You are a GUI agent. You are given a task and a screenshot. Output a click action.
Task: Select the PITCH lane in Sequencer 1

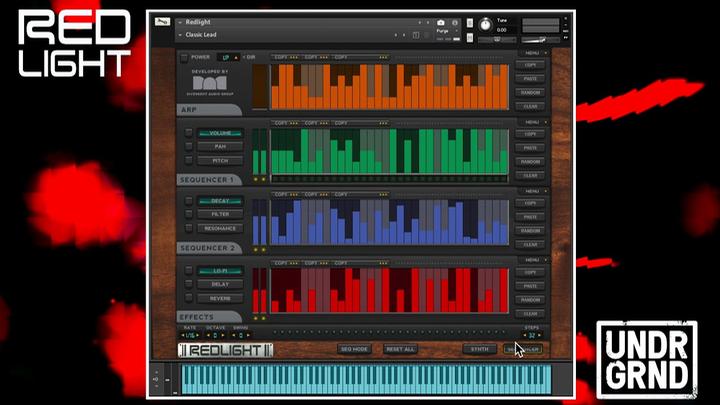[x=220, y=161]
